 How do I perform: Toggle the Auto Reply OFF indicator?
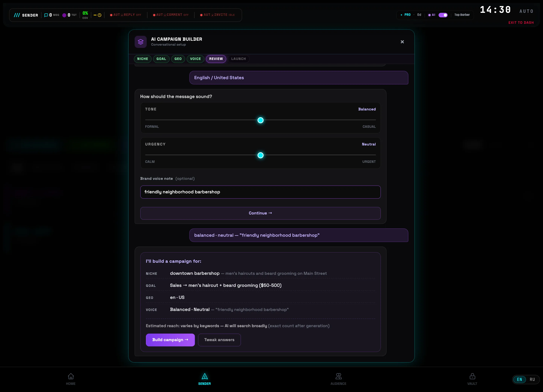pos(125,15)
